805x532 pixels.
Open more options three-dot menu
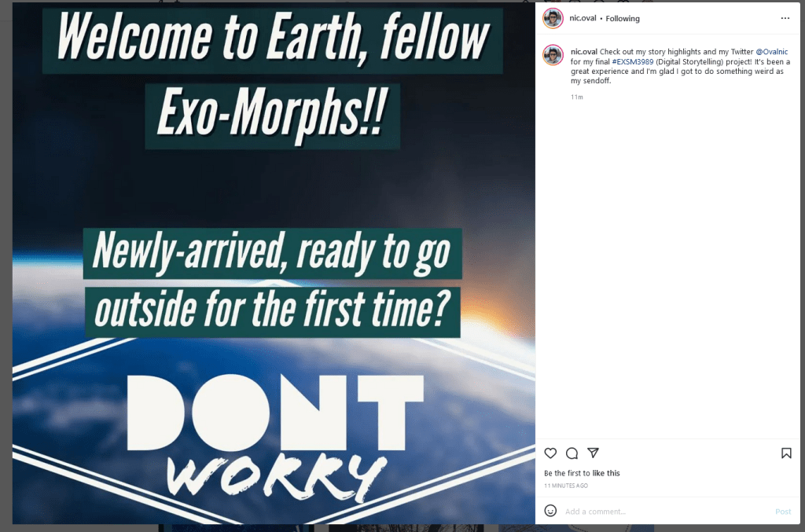785,18
